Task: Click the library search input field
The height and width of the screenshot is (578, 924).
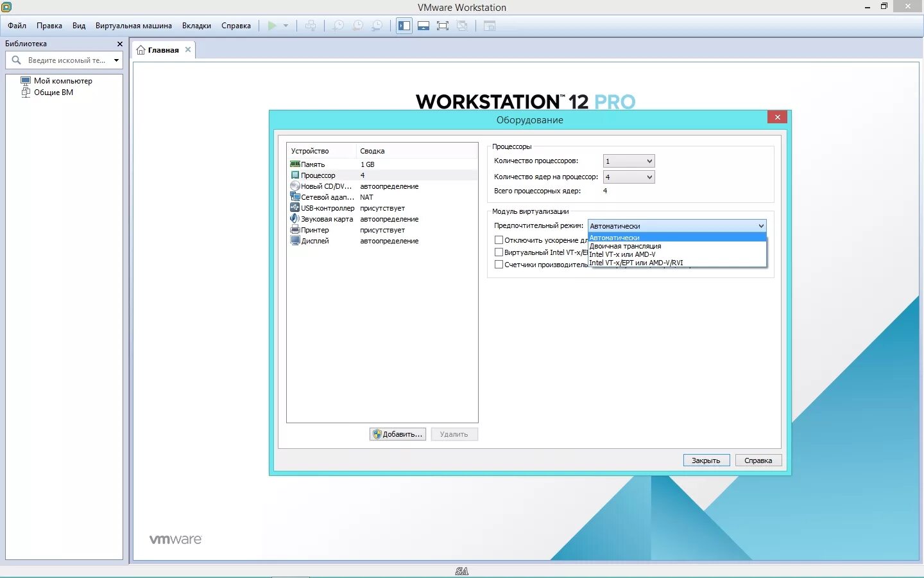Action: tap(67, 60)
